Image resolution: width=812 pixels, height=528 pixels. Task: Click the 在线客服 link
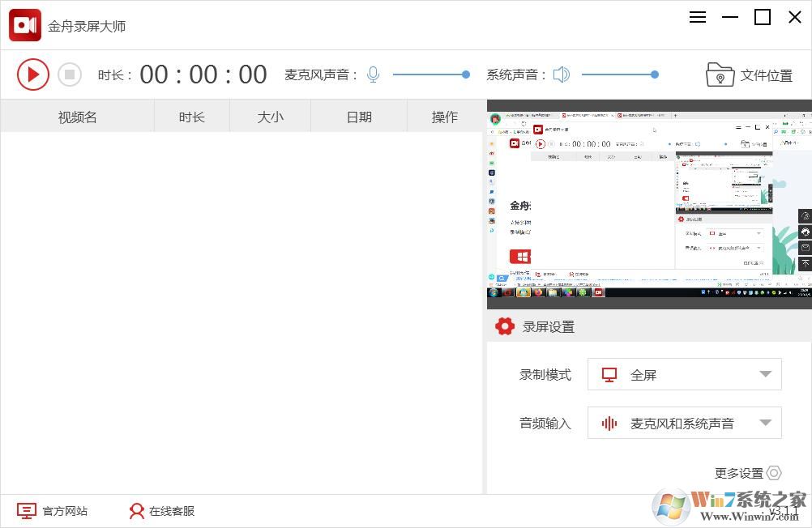173,511
